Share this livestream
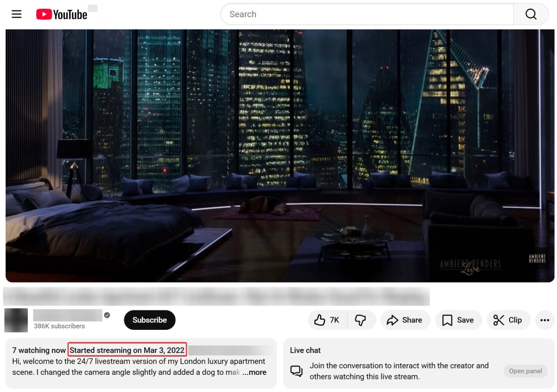557x392 pixels. tap(404, 320)
